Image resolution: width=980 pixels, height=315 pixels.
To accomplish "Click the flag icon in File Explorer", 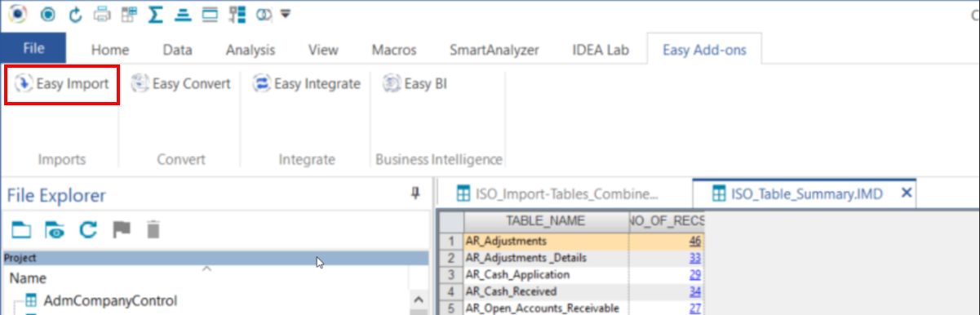I will click(x=122, y=230).
